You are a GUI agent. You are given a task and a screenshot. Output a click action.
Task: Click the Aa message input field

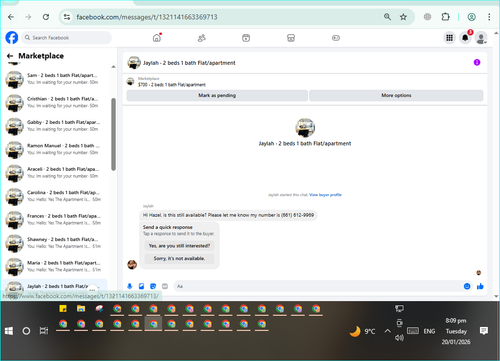point(318,286)
